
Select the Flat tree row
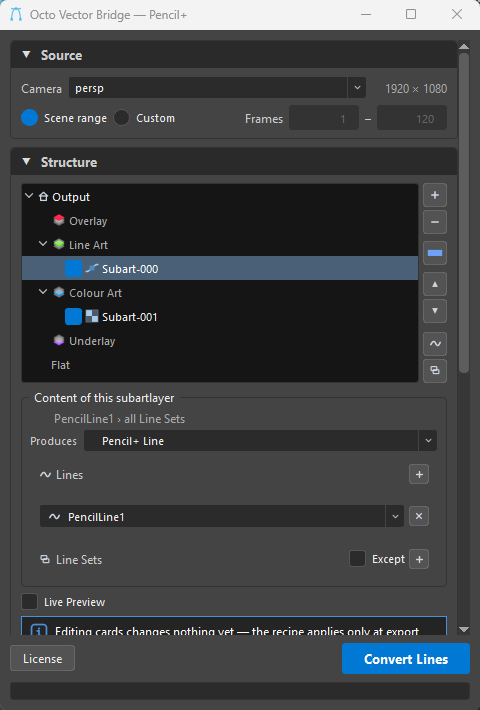220,365
